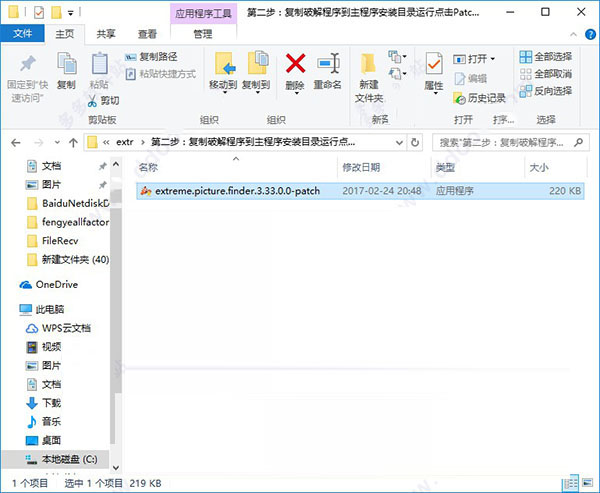Click the navigation pane scroll down arrow
The width and height of the screenshot is (600, 493).
tap(116, 468)
